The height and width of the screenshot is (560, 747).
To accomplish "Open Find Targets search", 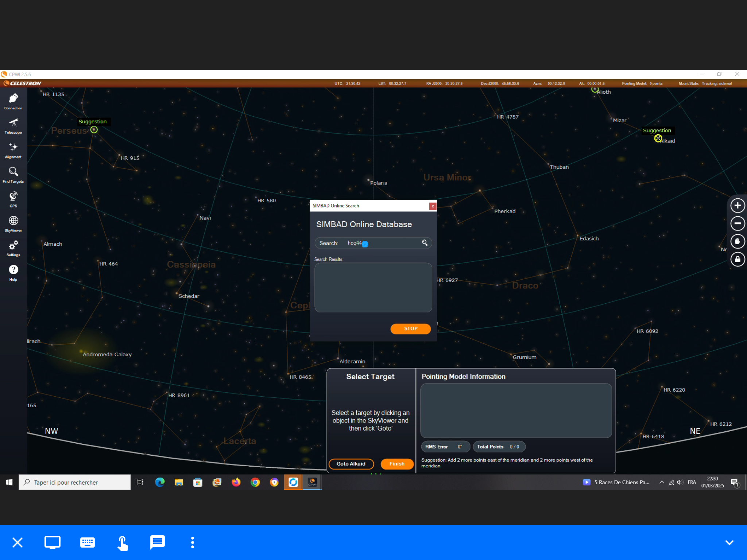I will pos(13,175).
